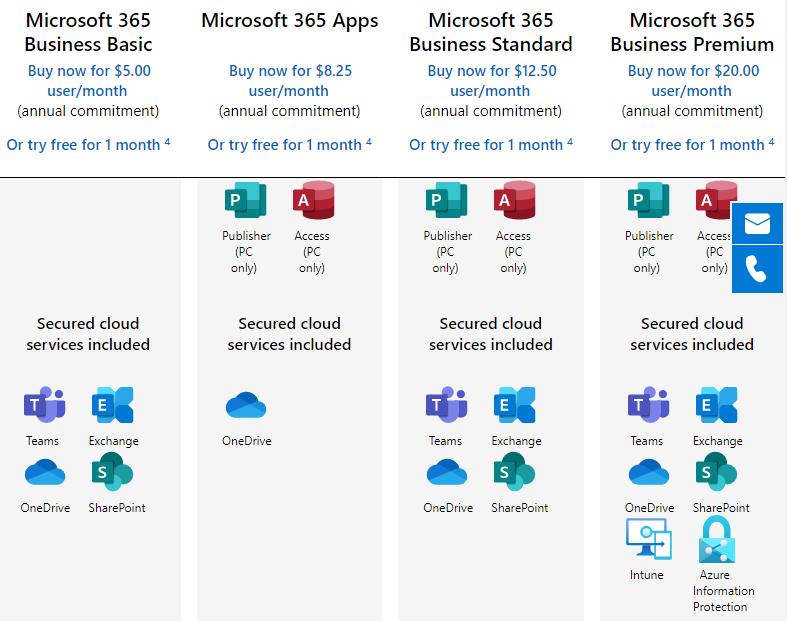Screen dimensions: 787x621
Task: Click the OneDrive icon under Business Standard
Action: click(x=447, y=472)
